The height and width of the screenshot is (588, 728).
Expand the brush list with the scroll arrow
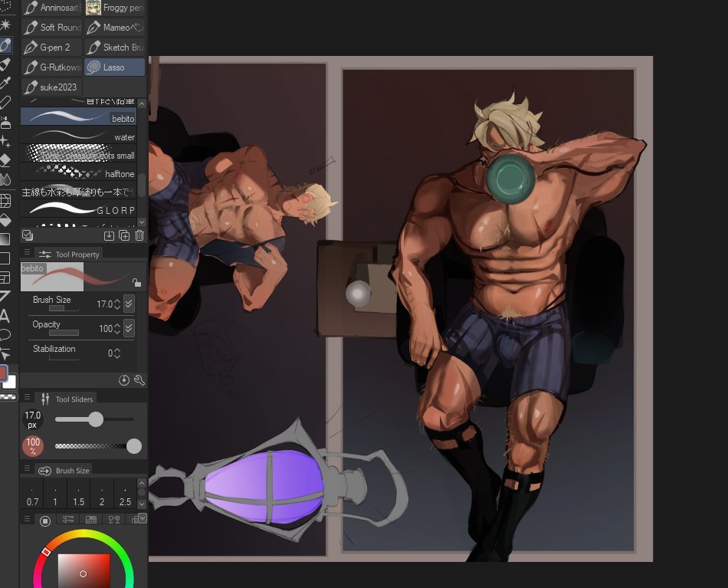141,222
